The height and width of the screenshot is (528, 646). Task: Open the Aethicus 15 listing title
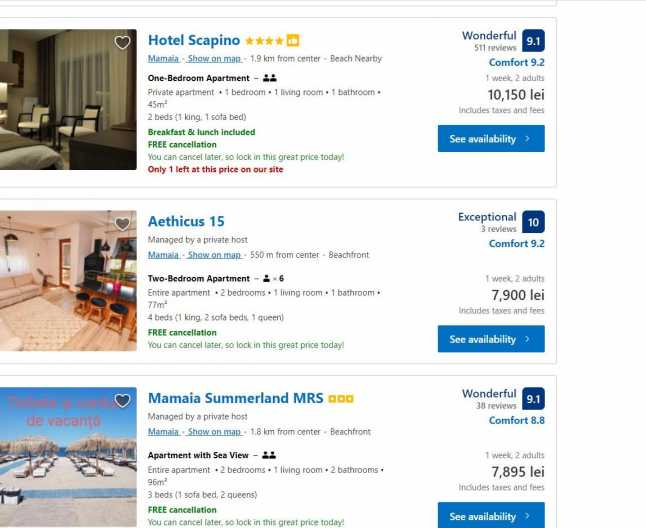tap(186, 222)
